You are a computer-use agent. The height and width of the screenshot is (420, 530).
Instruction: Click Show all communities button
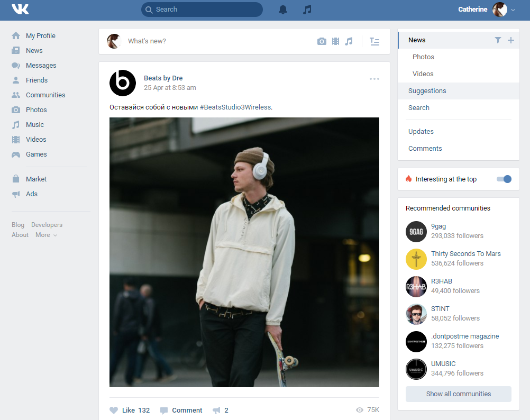[x=458, y=394]
